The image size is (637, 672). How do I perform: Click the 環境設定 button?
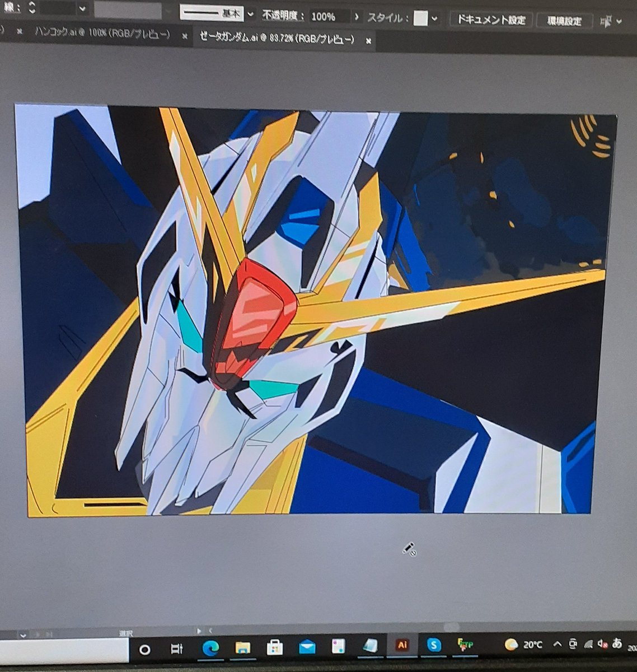click(564, 21)
